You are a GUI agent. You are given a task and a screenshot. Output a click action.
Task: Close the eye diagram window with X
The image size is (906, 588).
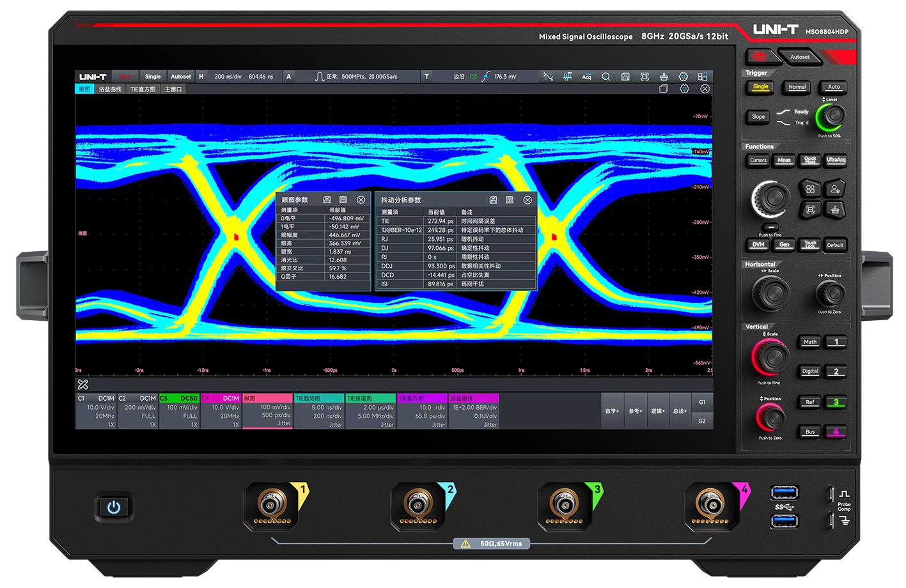pos(705,89)
